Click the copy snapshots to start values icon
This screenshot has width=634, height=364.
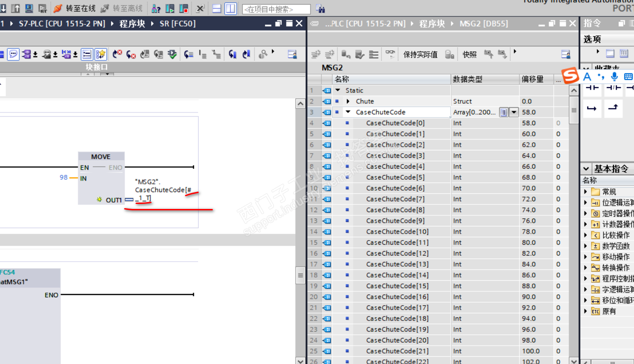[x=489, y=54]
